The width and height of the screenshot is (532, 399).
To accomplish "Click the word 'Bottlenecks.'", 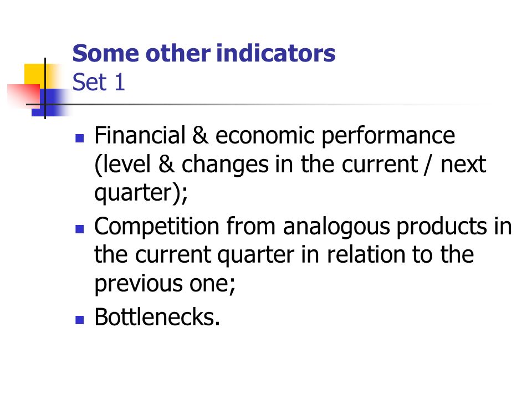I will tap(157, 317).
